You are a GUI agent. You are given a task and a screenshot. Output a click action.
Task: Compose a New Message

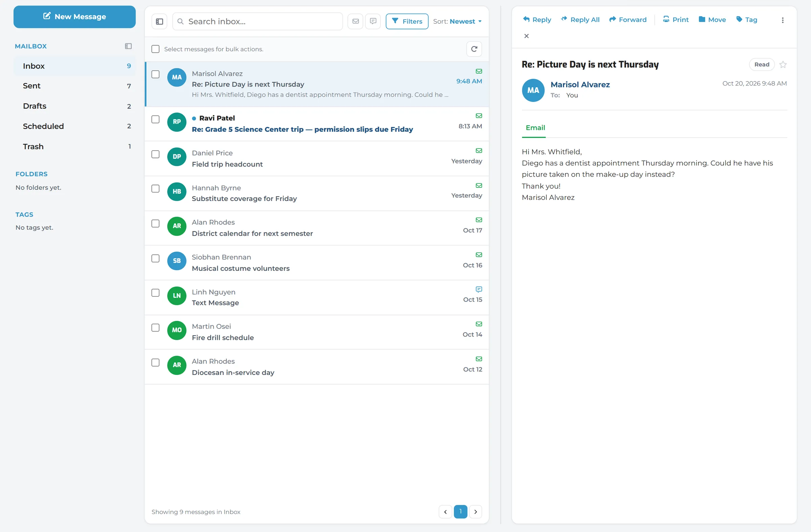[x=75, y=17]
